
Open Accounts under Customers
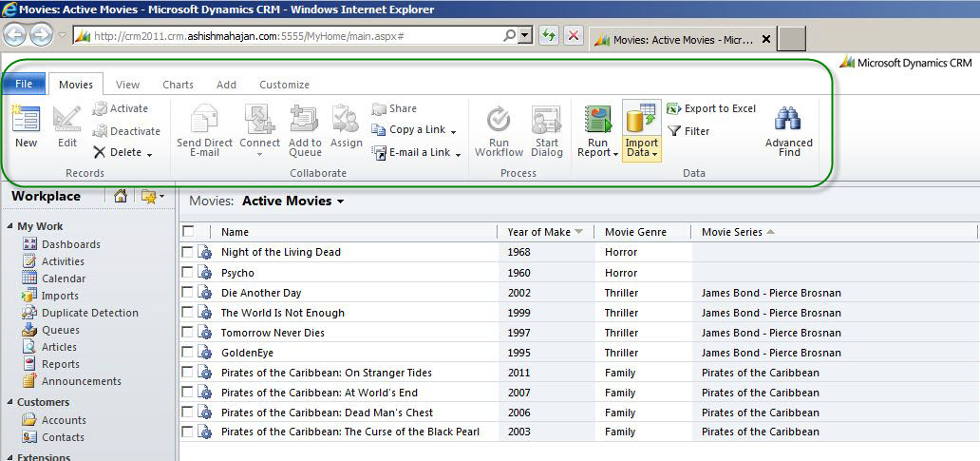pos(54,420)
